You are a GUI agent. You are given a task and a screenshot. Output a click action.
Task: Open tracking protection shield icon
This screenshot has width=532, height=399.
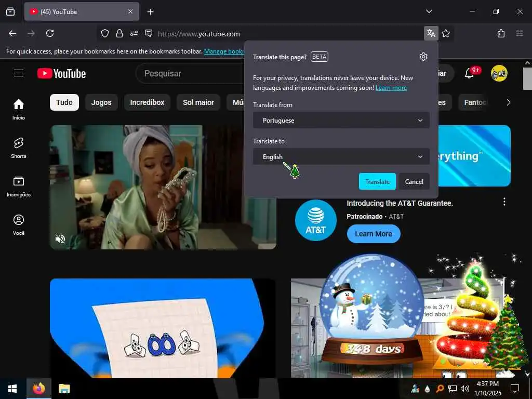pyautogui.click(x=105, y=33)
